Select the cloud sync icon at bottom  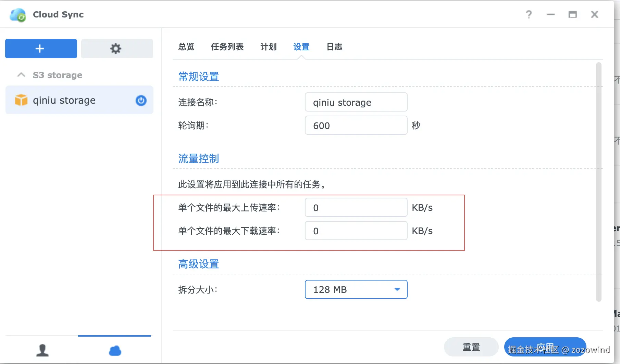114,350
